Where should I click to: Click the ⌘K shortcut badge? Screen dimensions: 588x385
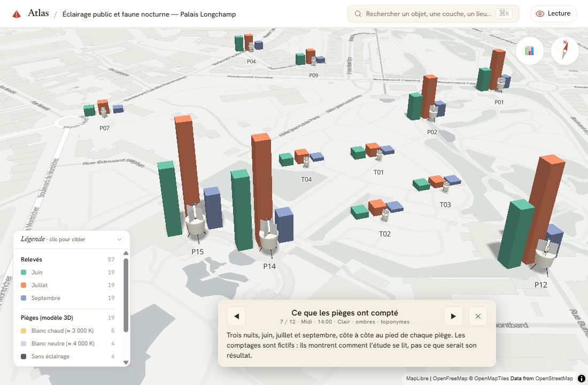pyautogui.click(x=504, y=13)
